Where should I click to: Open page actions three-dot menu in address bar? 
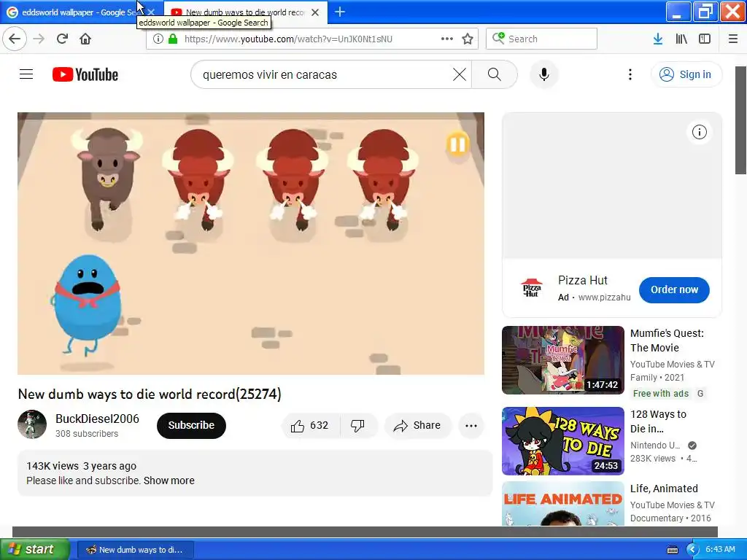pyautogui.click(x=447, y=39)
